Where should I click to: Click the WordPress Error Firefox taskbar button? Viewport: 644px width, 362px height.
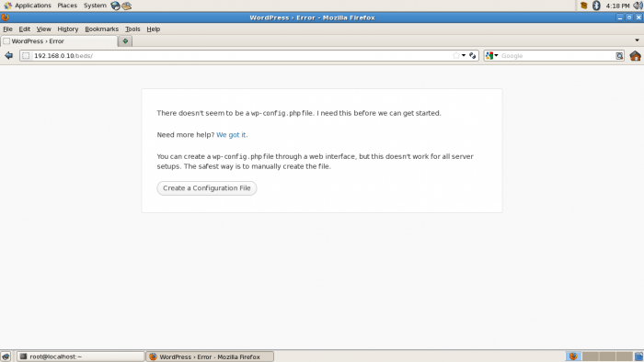pyautogui.click(x=210, y=356)
